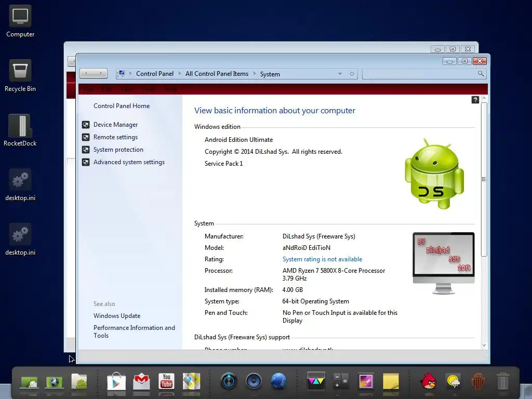Click the computer icon in the address bar
The width and height of the screenshot is (532, 399).
(x=122, y=74)
